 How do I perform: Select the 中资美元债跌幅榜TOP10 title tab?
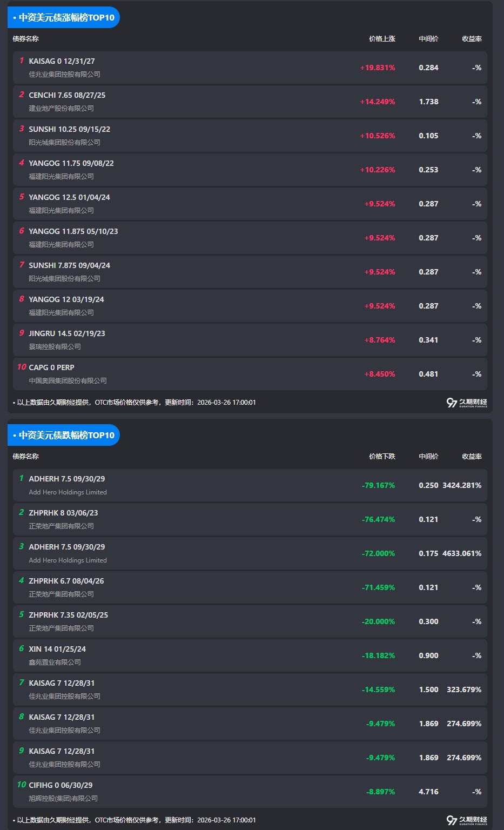point(64,435)
